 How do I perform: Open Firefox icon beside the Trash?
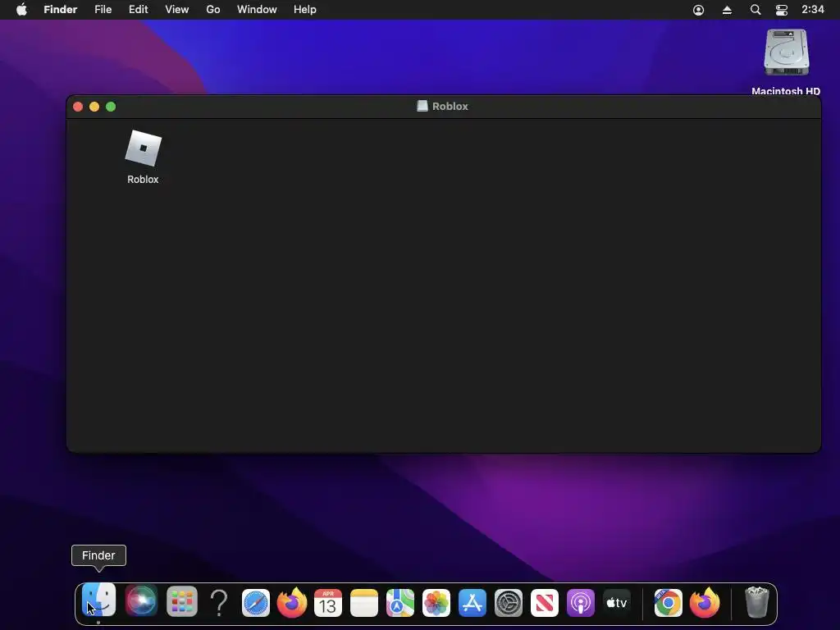tap(705, 603)
